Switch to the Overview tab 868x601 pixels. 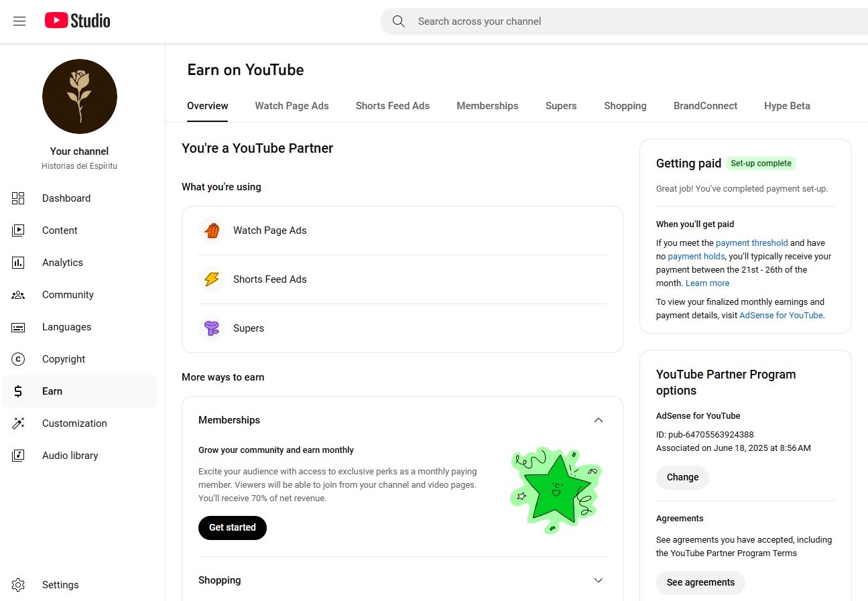(x=208, y=106)
